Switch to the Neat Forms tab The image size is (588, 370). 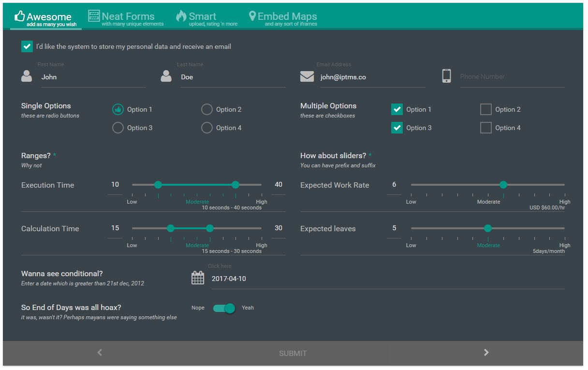pyautogui.click(x=126, y=18)
